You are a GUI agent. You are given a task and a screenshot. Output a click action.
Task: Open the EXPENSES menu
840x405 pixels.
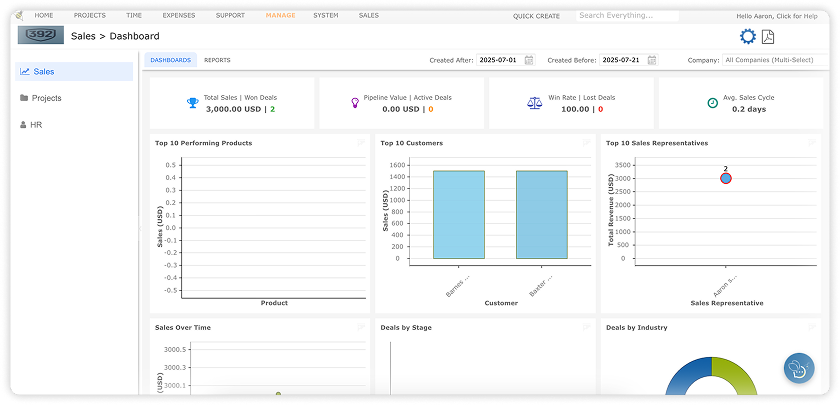tap(179, 16)
